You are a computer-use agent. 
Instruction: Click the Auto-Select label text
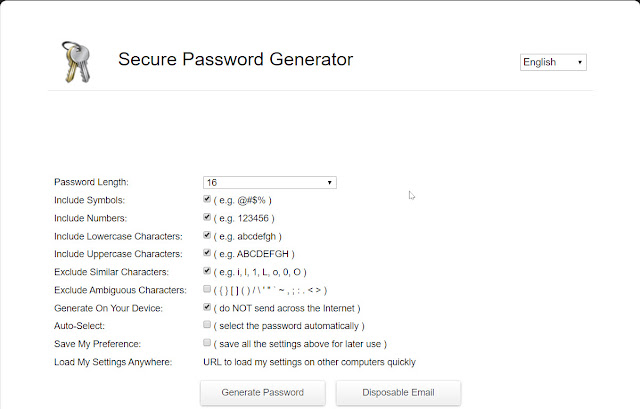(x=81, y=326)
